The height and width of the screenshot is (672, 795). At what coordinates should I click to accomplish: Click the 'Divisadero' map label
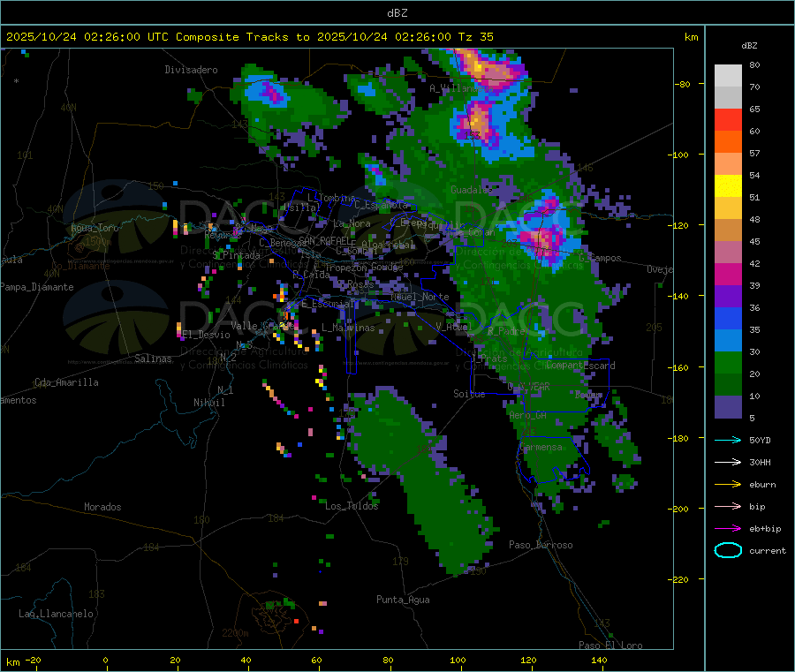pyautogui.click(x=191, y=70)
